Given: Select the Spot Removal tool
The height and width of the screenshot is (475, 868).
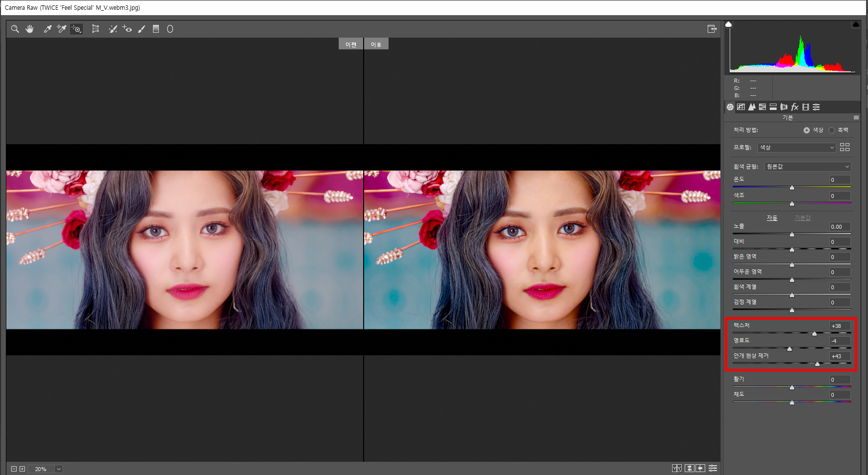Looking at the screenshot, I should click(x=113, y=29).
